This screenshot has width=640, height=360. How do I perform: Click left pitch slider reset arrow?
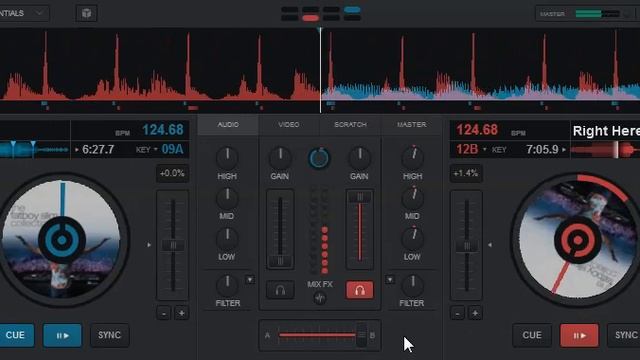pos(149,245)
